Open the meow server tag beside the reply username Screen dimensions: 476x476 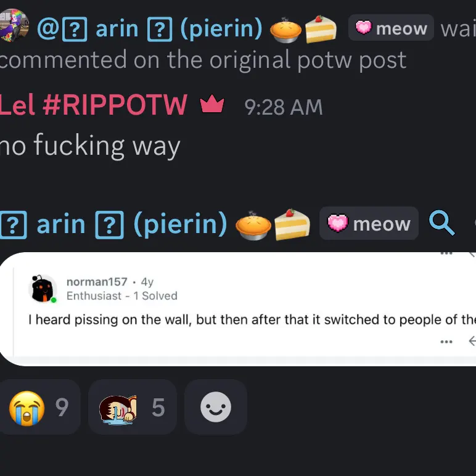point(391,28)
